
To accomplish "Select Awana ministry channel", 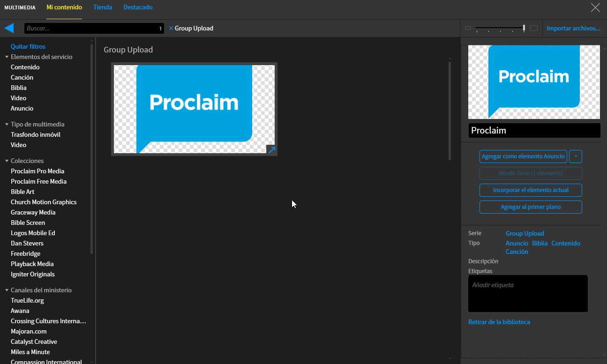I will (20, 311).
